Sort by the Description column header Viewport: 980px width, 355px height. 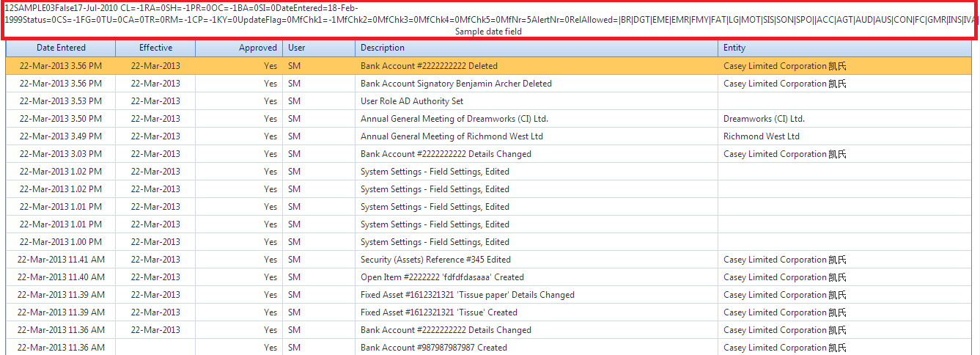point(382,48)
